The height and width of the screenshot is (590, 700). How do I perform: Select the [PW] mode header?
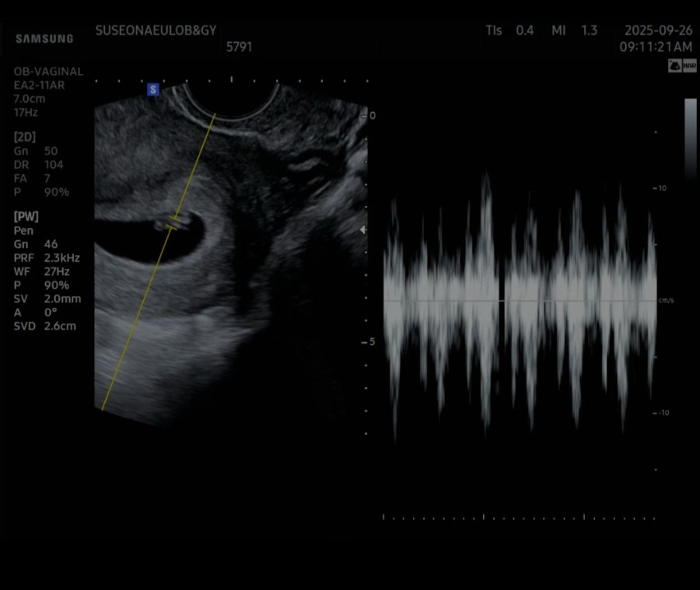[x=26, y=217]
